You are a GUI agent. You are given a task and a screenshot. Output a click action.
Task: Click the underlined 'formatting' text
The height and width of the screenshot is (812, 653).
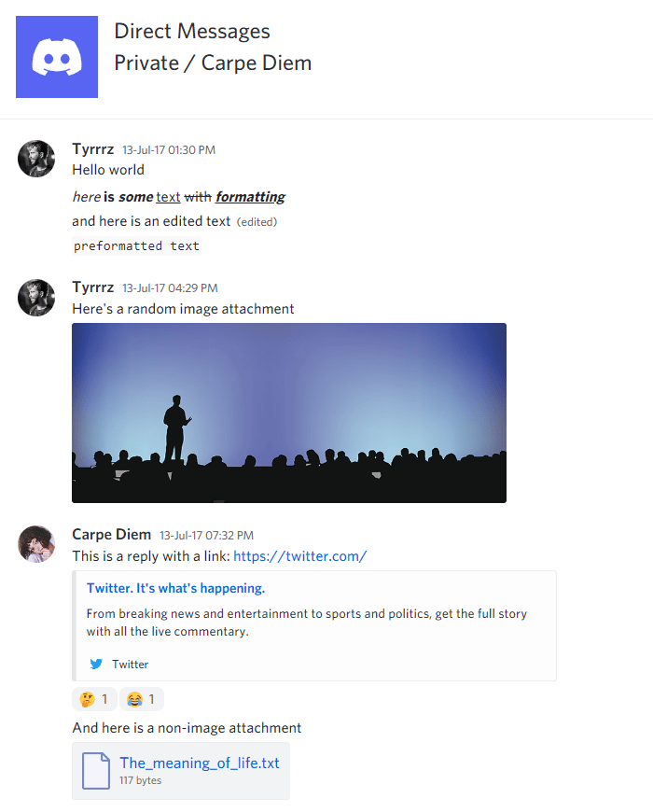tap(250, 196)
